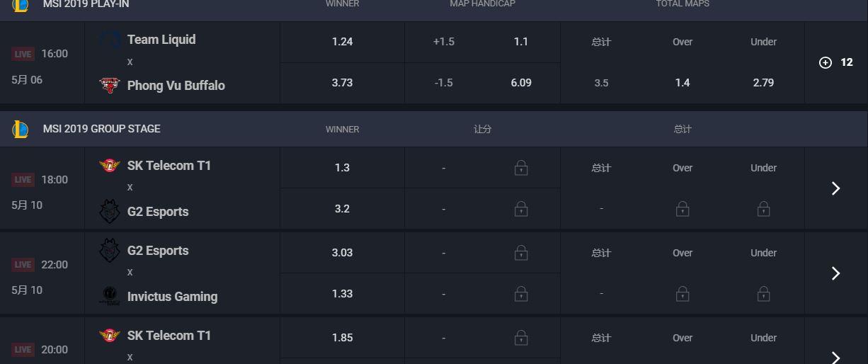Click locked Under icon in SK Telecom vs G2 match
Image resolution: width=868 pixels, height=364 pixels.
point(763,209)
